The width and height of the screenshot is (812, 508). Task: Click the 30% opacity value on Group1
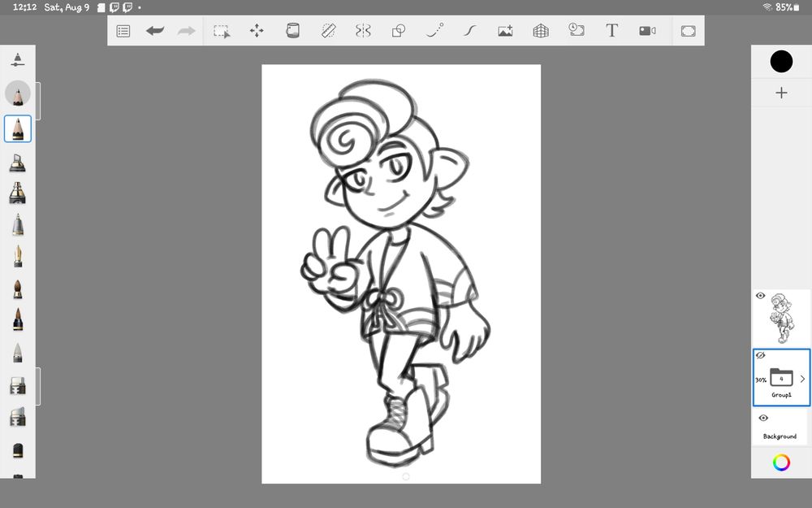(760, 380)
